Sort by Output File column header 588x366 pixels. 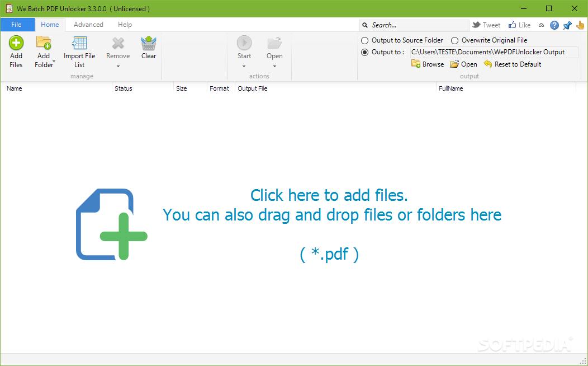[x=335, y=88]
